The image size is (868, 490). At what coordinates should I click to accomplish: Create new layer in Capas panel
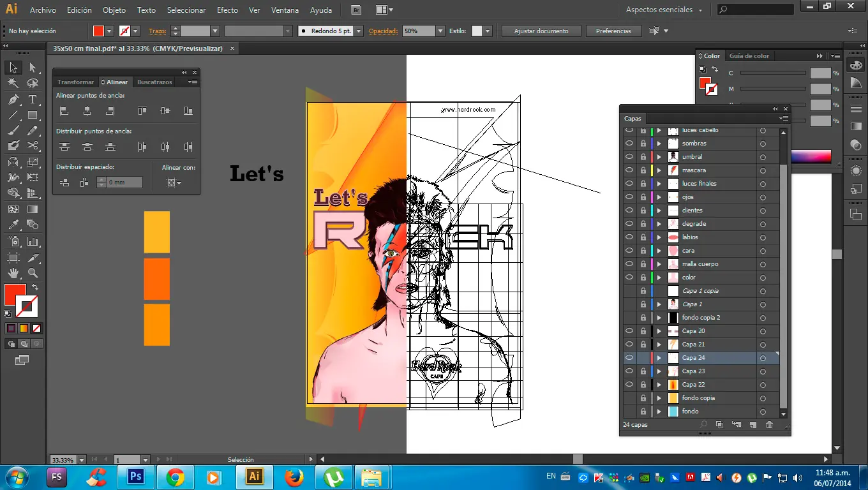[752, 425]
